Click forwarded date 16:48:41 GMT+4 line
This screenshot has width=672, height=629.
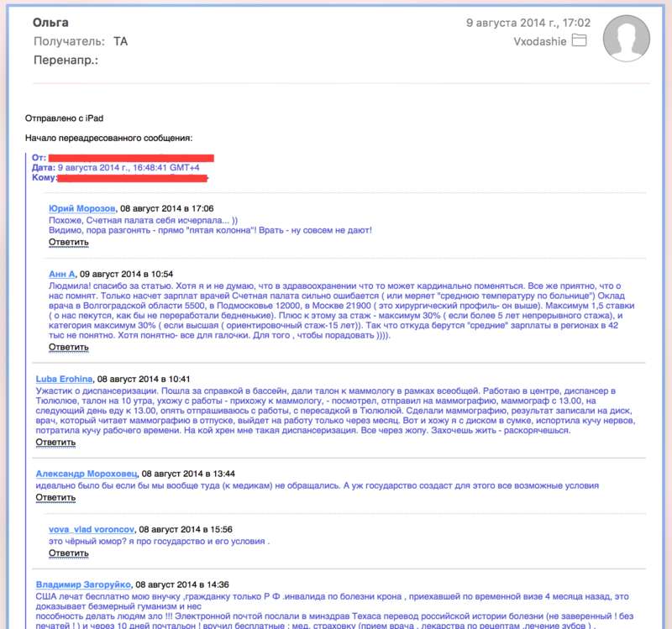pos(116,167)
